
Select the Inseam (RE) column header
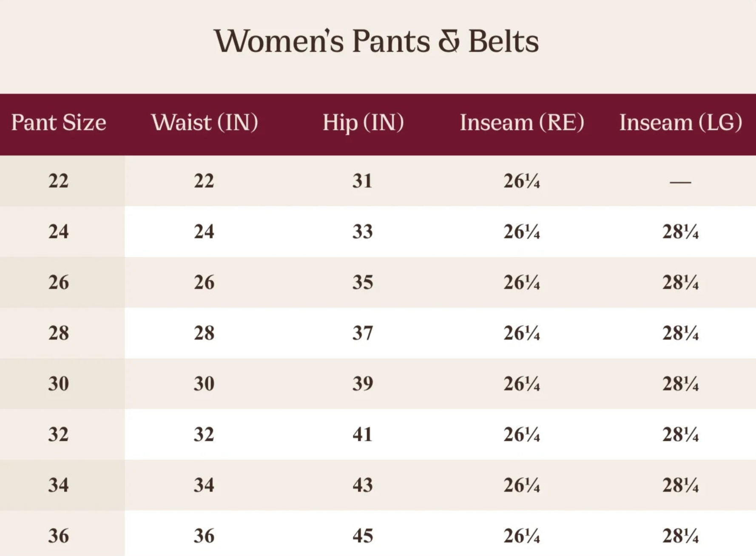522,123
